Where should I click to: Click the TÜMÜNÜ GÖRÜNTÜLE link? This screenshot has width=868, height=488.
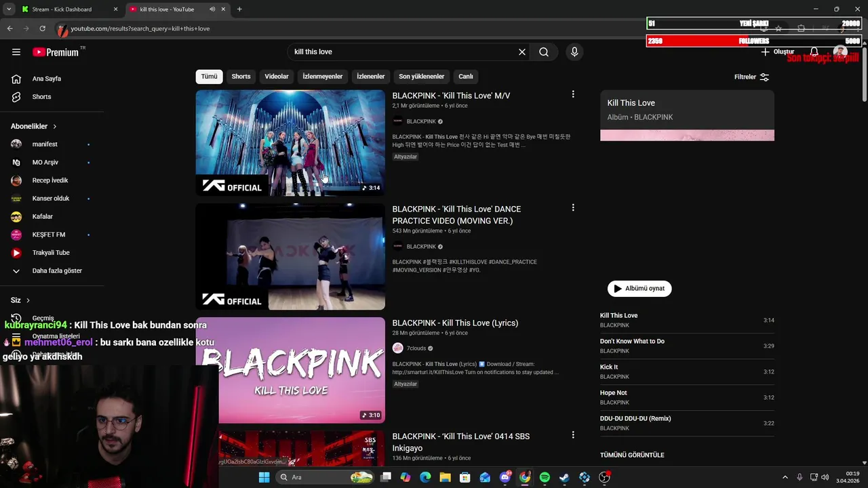632,455
